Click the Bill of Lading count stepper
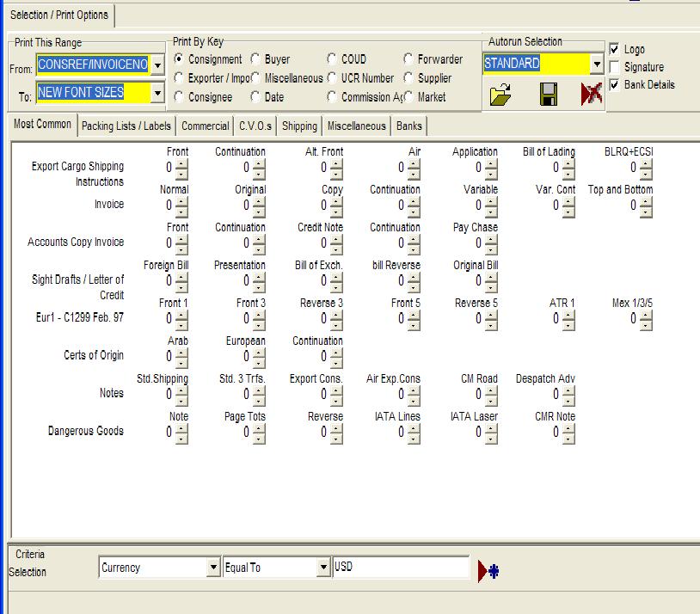 [x=568, y=169]
